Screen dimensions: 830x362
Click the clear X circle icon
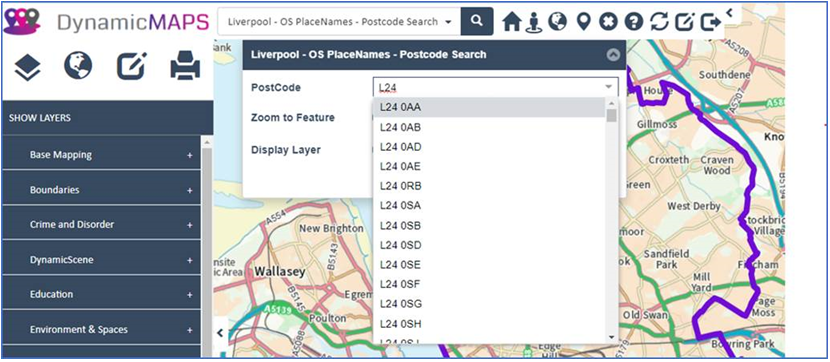click(608, 22)
